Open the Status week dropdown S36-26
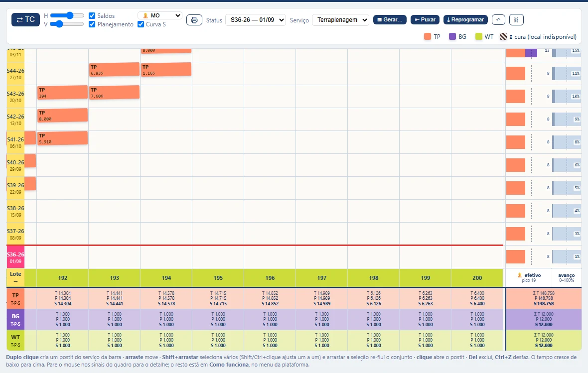The image size is (588, 373). pos(256,20)
